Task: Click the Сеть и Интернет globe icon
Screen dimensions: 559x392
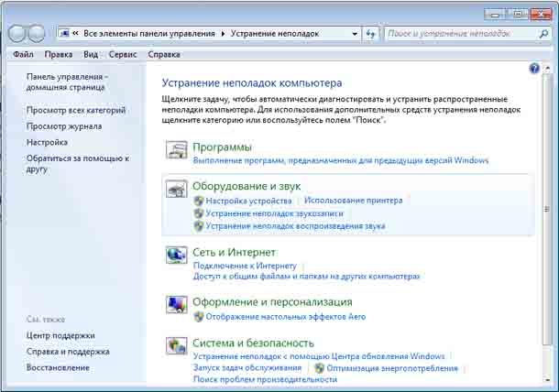Action: (177, 256)
